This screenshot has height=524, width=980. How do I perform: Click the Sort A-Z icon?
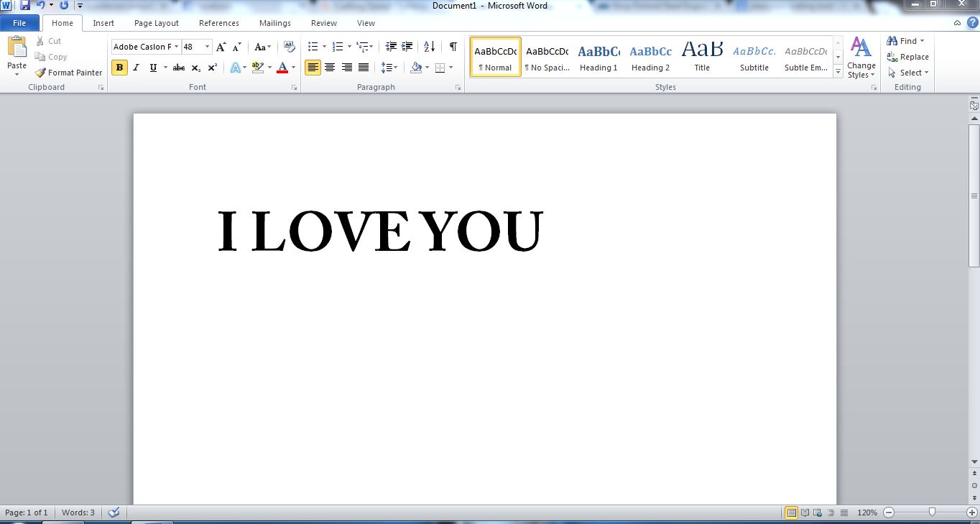pos(430,47)
